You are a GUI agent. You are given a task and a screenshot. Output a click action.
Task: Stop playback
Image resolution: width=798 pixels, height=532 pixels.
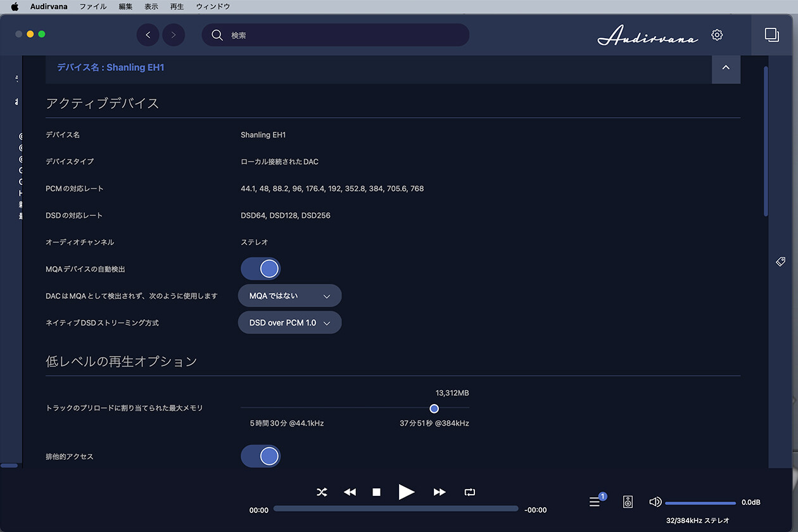pyautogui.click(x=376, y=492)
